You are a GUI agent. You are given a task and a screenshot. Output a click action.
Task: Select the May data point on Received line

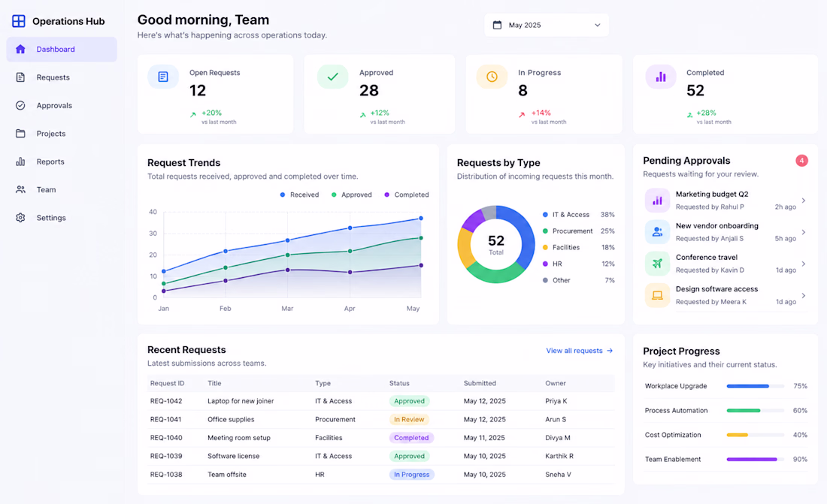tap(421, 219)
